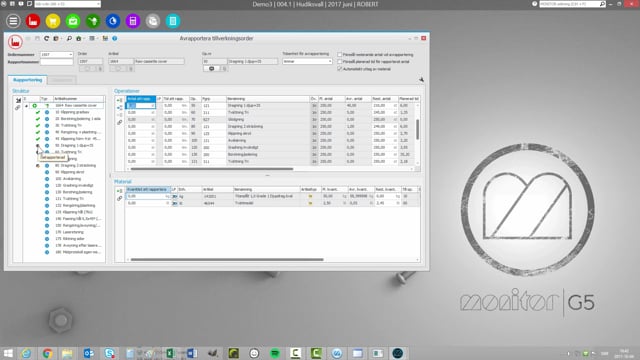Select tree row Dragning 1:djup=35

pyautogui.click(x=74, y=145)
